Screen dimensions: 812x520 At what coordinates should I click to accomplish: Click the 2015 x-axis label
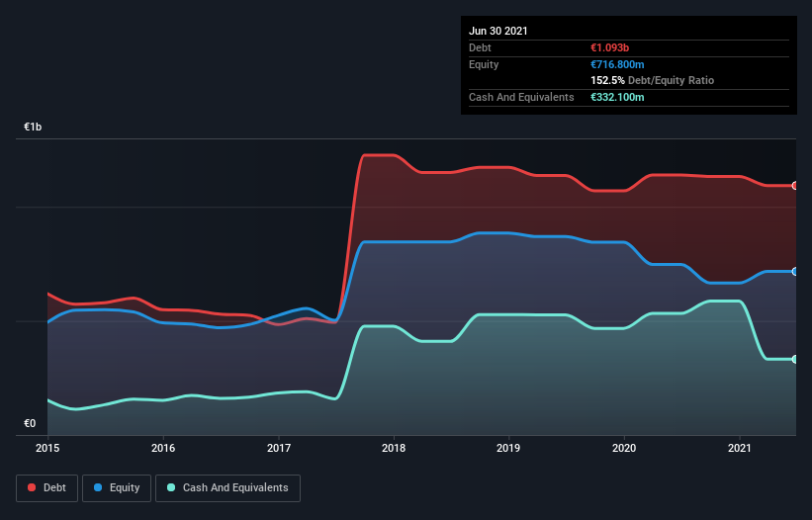47,448
